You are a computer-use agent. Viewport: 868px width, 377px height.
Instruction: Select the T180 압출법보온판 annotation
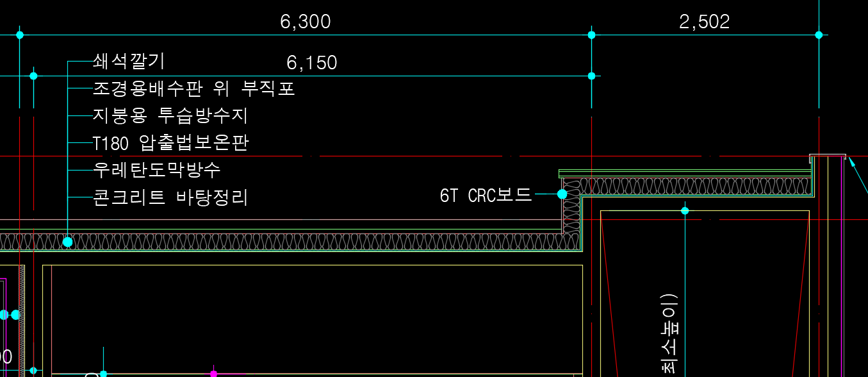coord(170,143)
